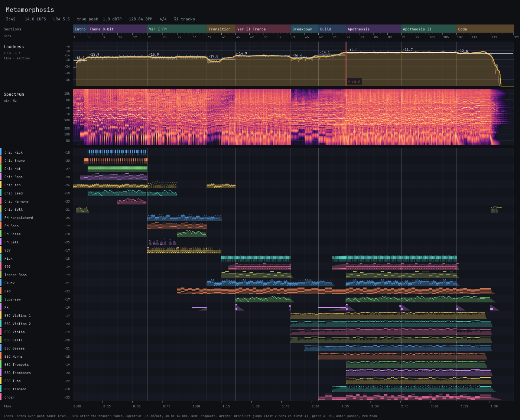520x420 pixels.
Task: Select the Transition section block
Action: pos(221,29)
